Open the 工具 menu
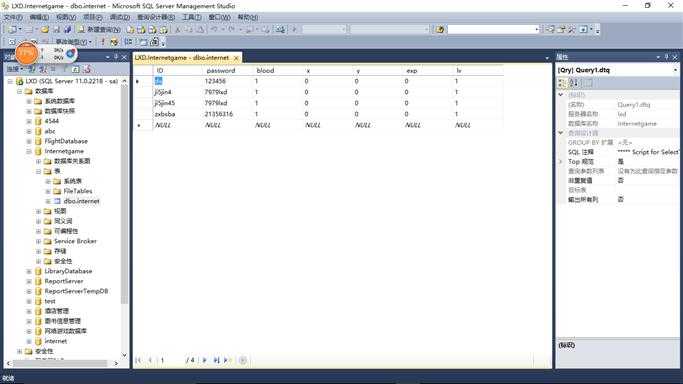The width and height of the screenshot is (683, 384). tap(191, 17)
